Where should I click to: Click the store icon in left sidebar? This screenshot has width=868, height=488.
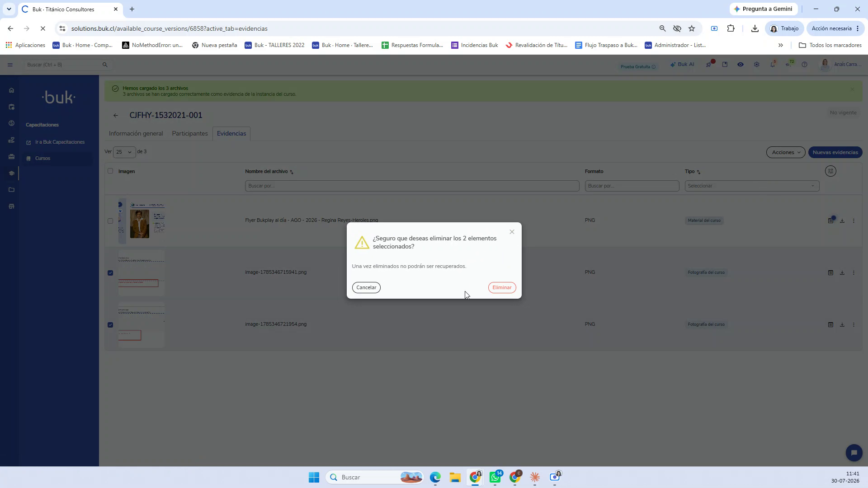11,206
